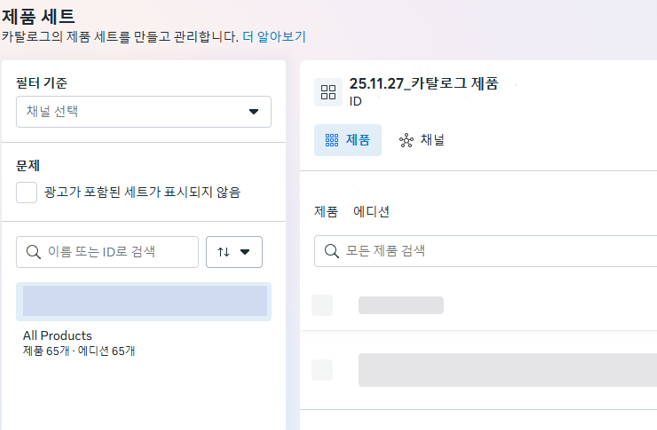Select the highlighted product set item
Viewport: 657px width, 430px height.
(144, 301)
